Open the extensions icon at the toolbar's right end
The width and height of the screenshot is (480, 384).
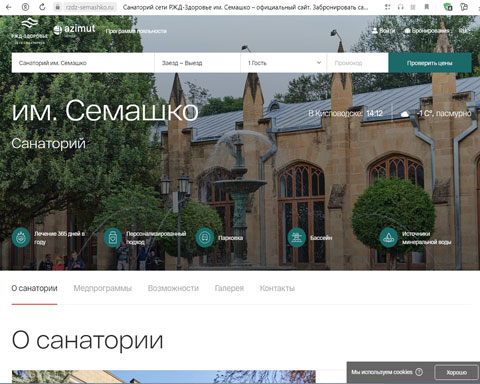pos(464,7)
